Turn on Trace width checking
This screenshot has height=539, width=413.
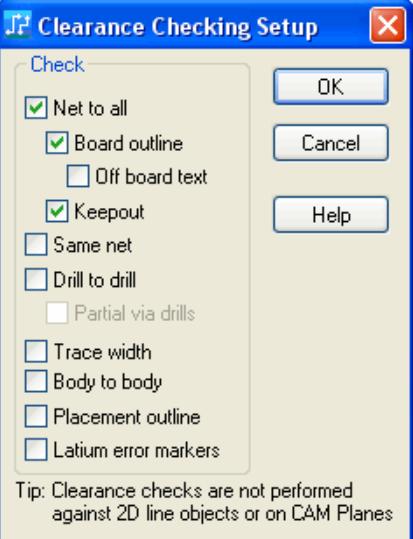tap(36, 351)
